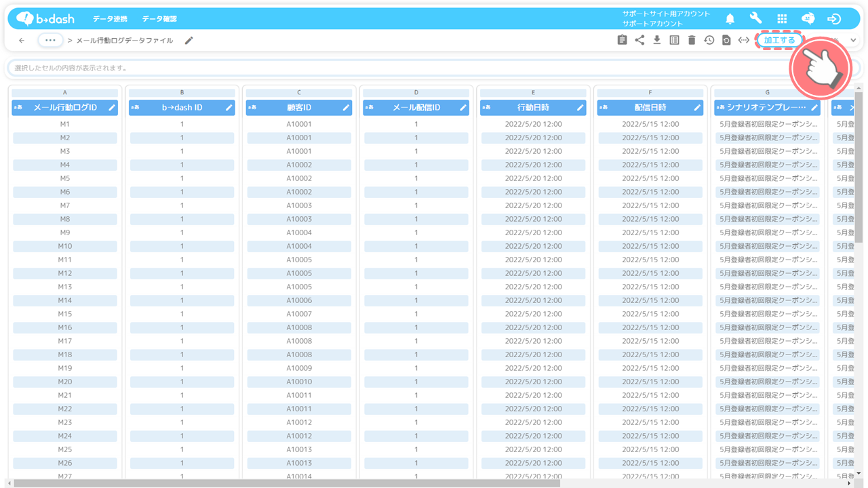Expand the breadcrumb ellipsis button
The height and width of the screenshot is (488, 868).
[51, 41]
